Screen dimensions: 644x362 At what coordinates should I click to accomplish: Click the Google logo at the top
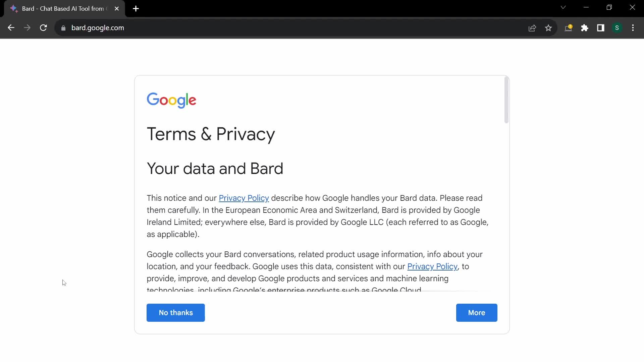(x=172, y=100)
